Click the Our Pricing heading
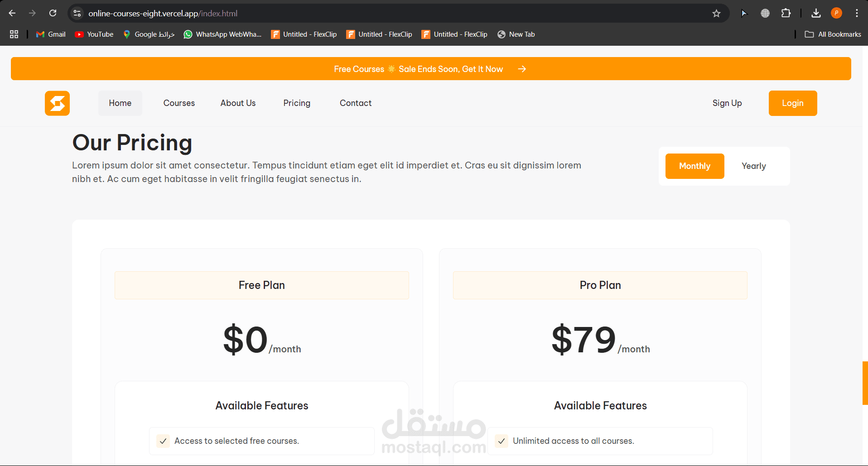The image size is (868, 466). click(132, 143)
